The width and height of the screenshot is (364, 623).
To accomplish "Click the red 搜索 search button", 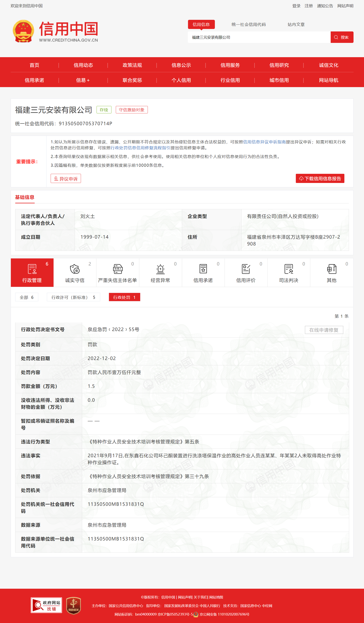I will click(342, 37).
